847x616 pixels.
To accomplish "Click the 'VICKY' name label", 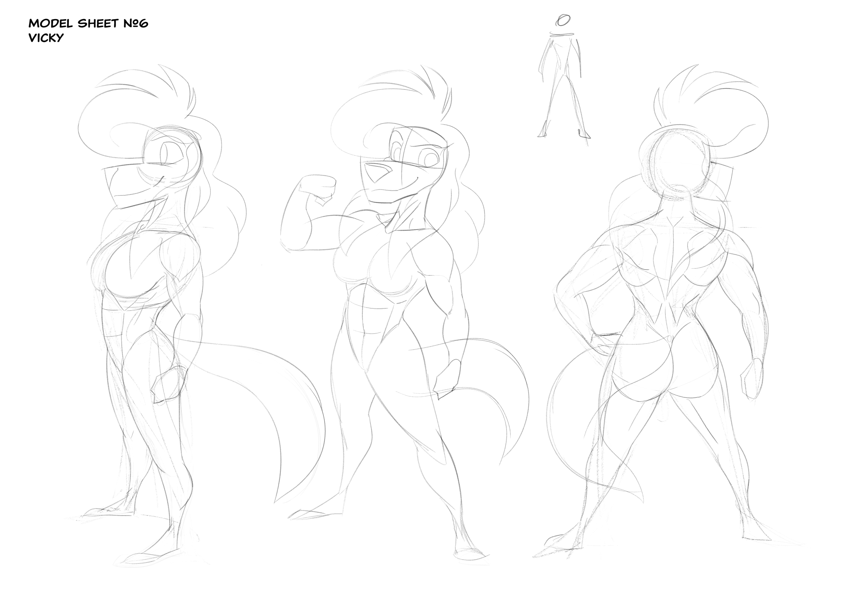I will click(x=46, y=38).
